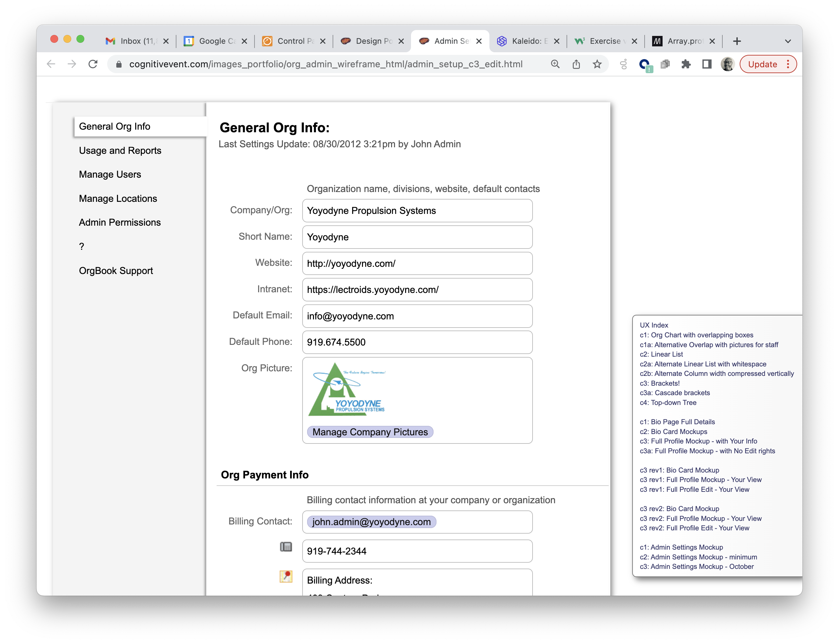
Task: Open c2a: Alternate Linear List with whitespace
Action: click(703, 364)
